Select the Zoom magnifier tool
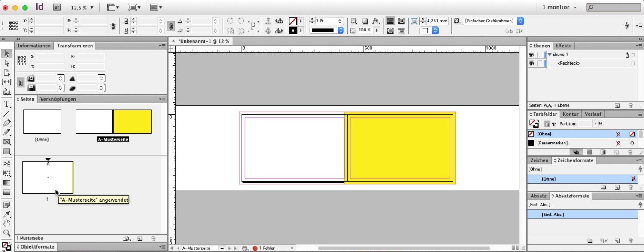The width and height of the screenshot is (644, 252). (x=7, y=233)
